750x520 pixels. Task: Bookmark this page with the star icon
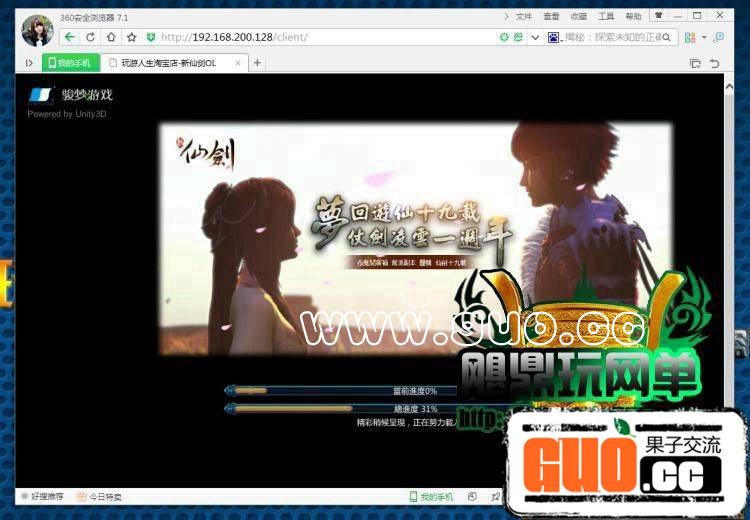tap(132, 37)
